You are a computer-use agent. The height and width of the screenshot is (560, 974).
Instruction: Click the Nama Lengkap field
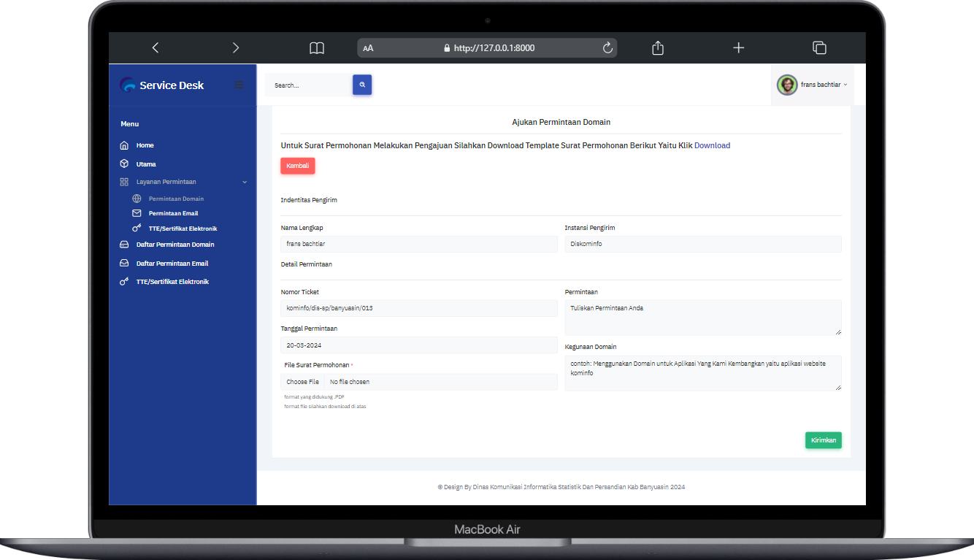(x=419, y=244)
